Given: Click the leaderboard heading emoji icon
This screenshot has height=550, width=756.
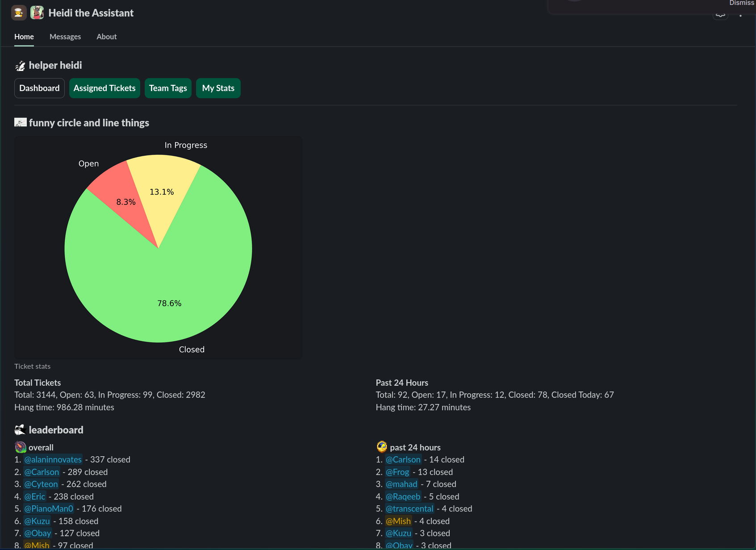Looking at the screenshot, I should pos(20,430).
